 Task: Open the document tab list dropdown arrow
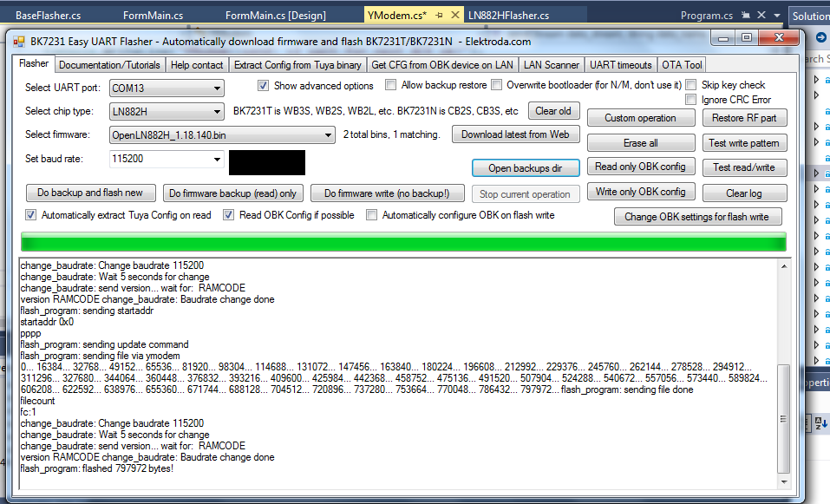coord(777,16)
